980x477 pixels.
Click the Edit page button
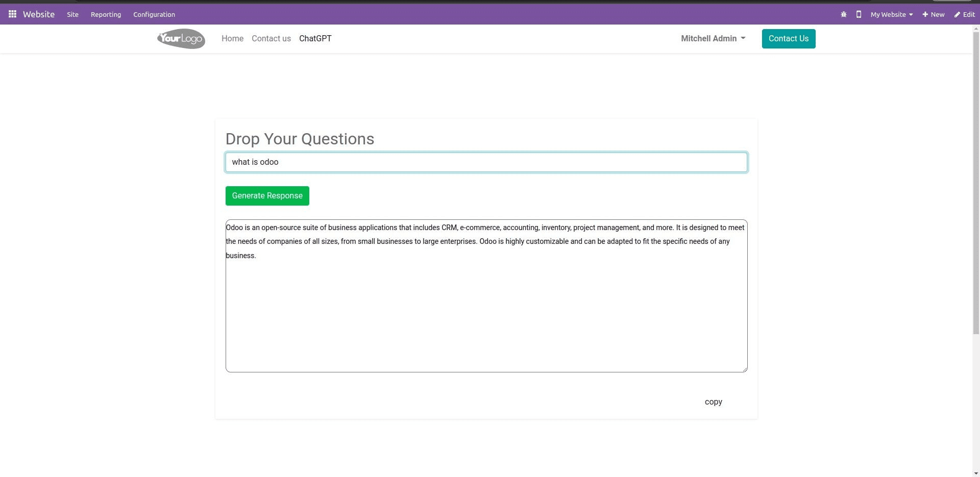(965, 14)
